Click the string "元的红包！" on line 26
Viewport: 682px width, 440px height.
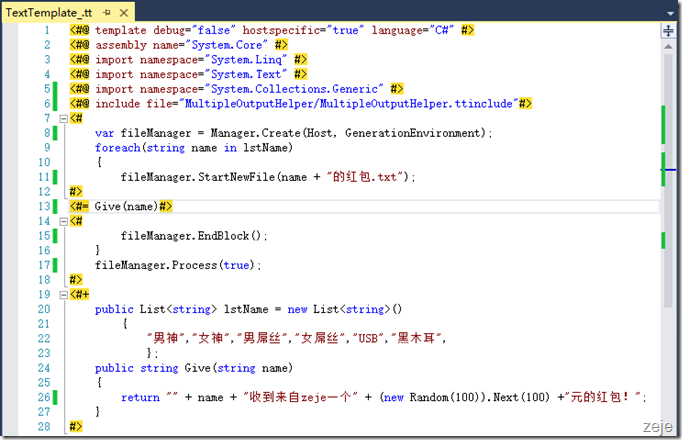[x=603, y=397]
